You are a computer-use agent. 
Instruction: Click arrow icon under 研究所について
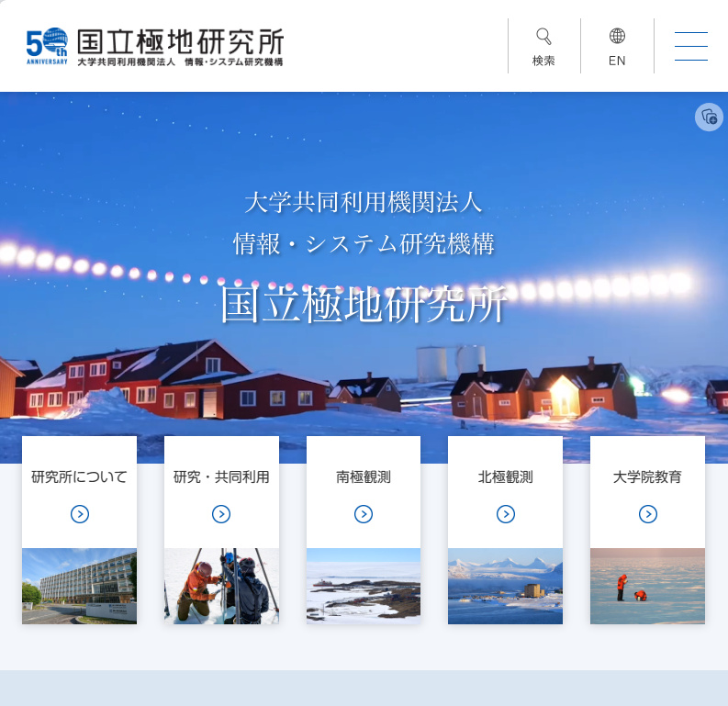[80, 514]
